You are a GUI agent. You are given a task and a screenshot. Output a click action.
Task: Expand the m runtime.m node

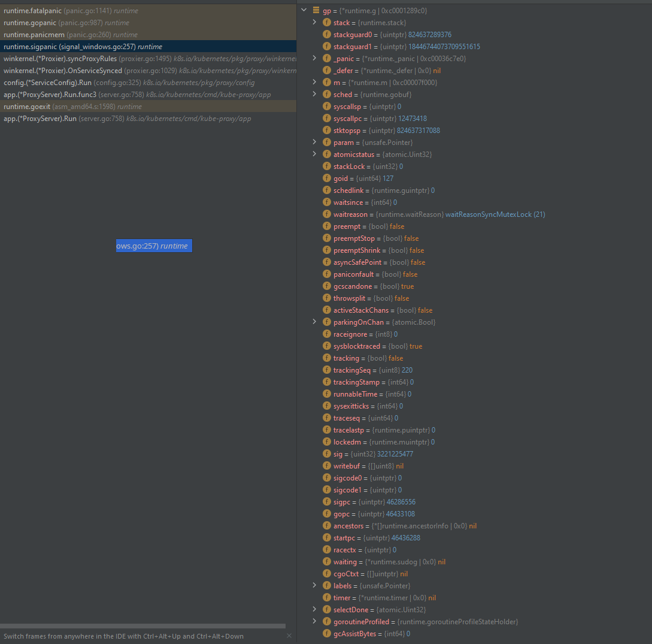coord(315,82)
